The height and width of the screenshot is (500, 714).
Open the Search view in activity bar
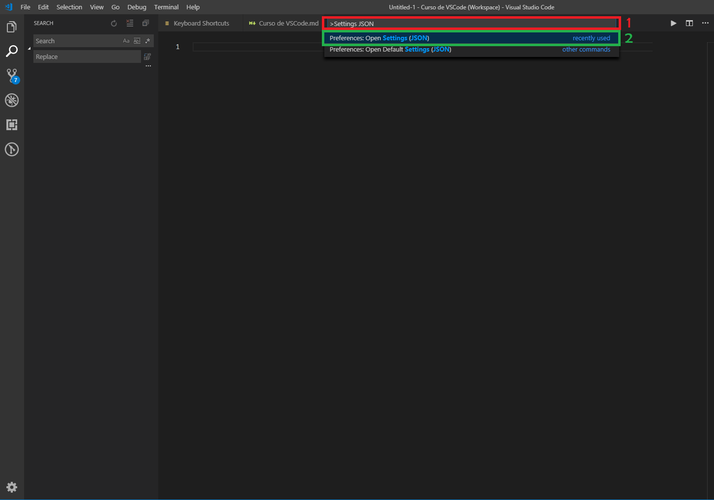tap(12, 51)
